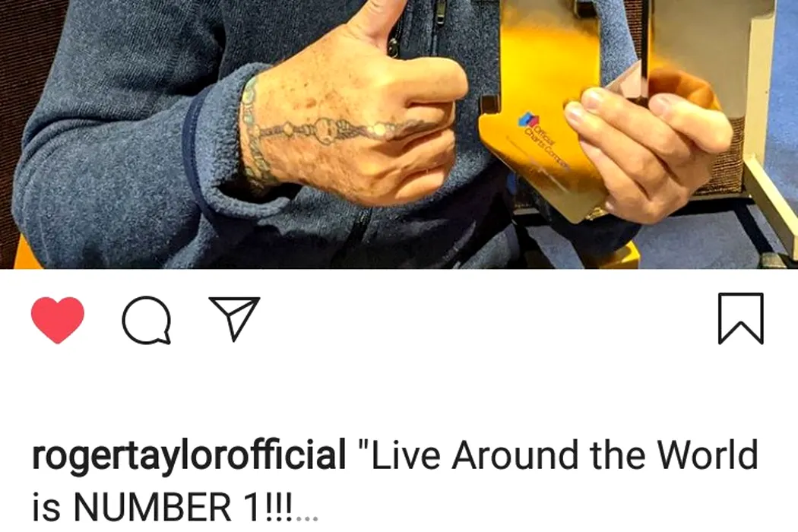The image size is (798, 532).
Task: Open the rogertaylorofficial profile link
Action: [188, 456]
